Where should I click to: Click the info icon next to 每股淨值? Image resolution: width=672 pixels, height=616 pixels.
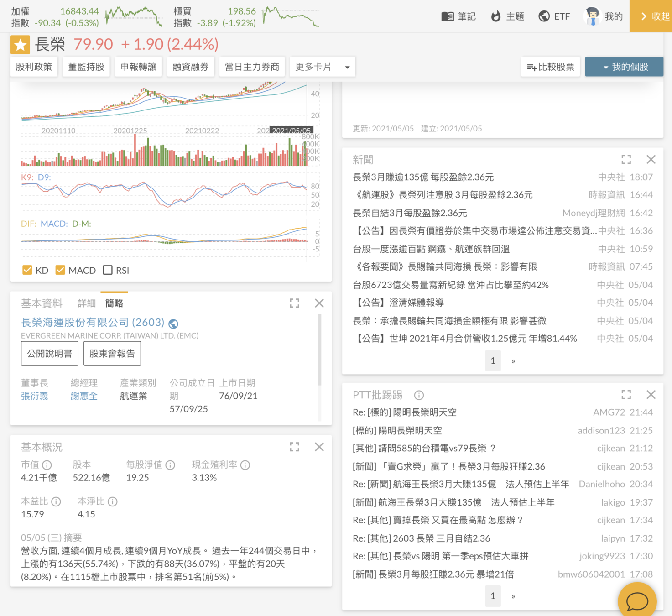(170, 465)
